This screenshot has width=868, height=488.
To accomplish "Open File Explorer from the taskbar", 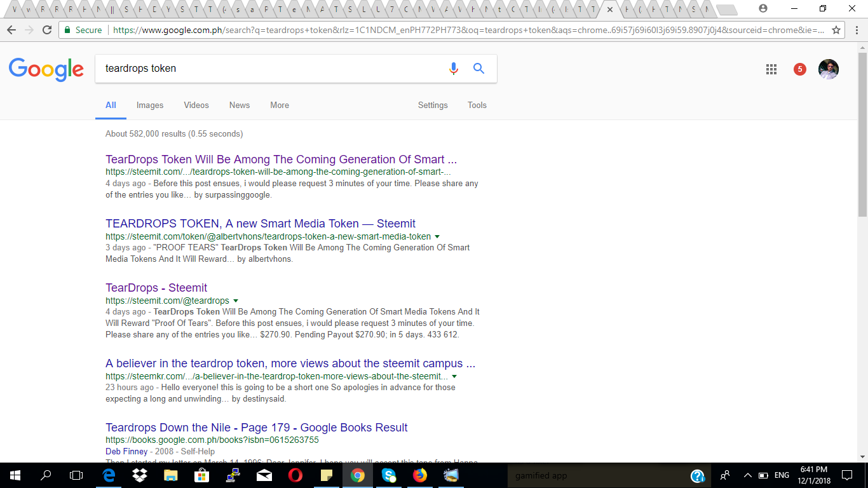I will pos(171,475).
